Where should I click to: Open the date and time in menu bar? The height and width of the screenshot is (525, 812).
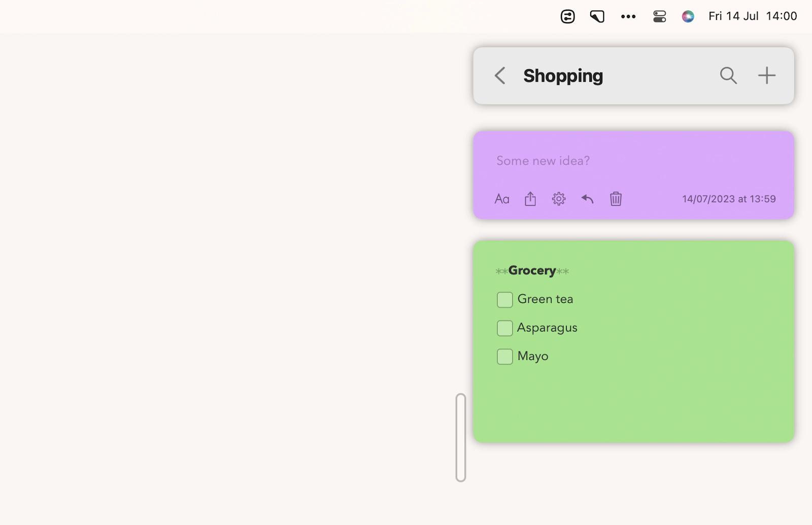coord(753,16)
